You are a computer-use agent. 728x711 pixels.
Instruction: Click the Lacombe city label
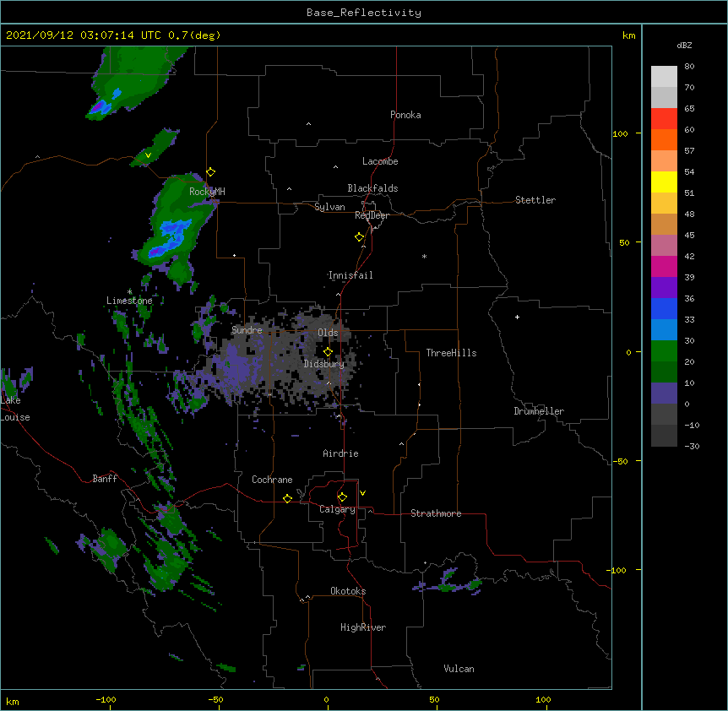pos(380,161)
